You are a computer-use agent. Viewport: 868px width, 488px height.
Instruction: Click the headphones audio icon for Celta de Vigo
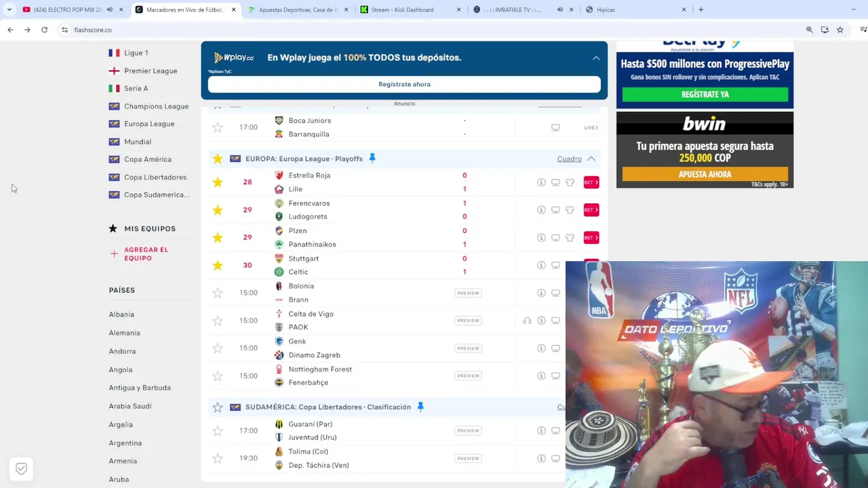(x=527, y=321)
